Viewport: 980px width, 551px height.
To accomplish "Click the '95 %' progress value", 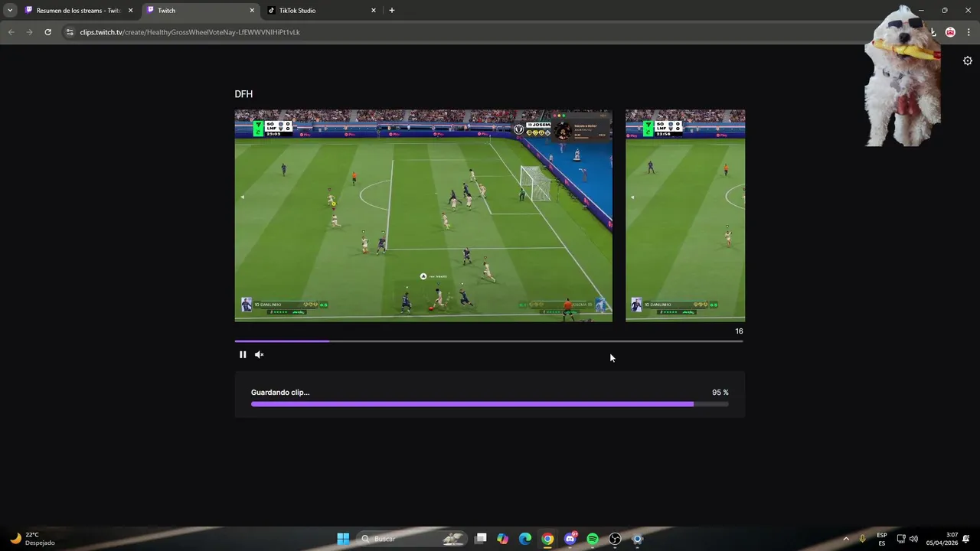I will (x=720, y=393).
